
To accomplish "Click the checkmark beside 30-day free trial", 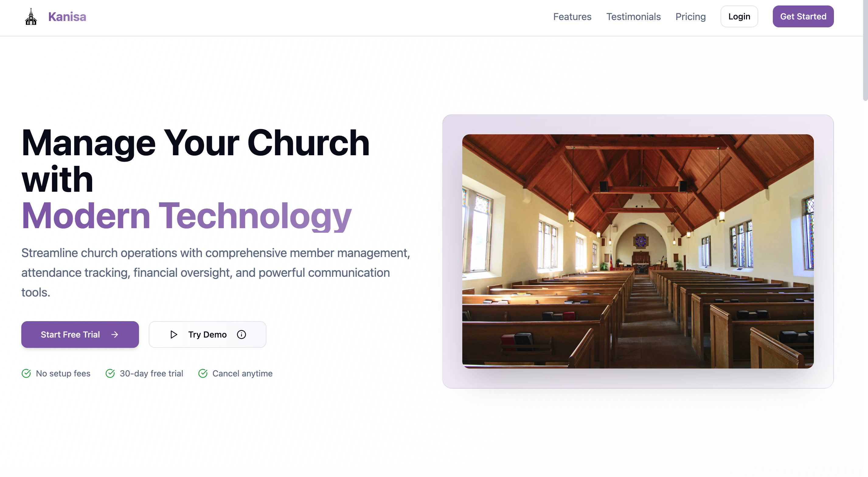I will [x=110, y=373].
